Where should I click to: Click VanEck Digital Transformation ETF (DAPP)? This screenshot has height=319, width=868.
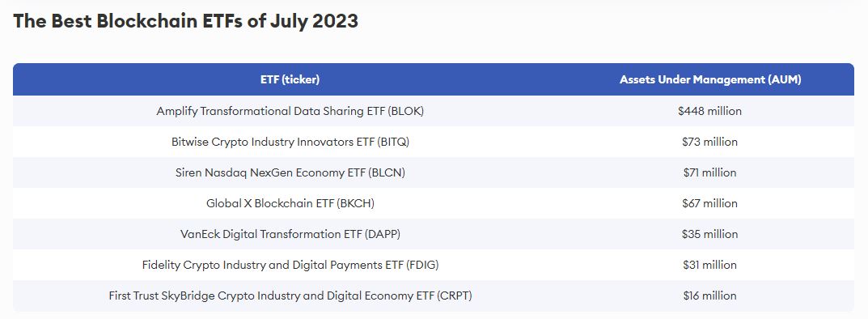pos(290,234)
